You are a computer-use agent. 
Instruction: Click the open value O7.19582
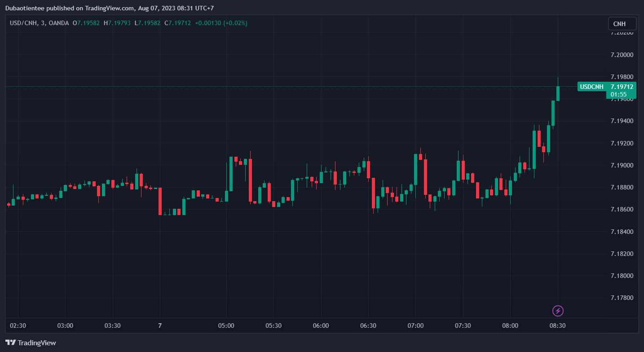click(86, 23)
